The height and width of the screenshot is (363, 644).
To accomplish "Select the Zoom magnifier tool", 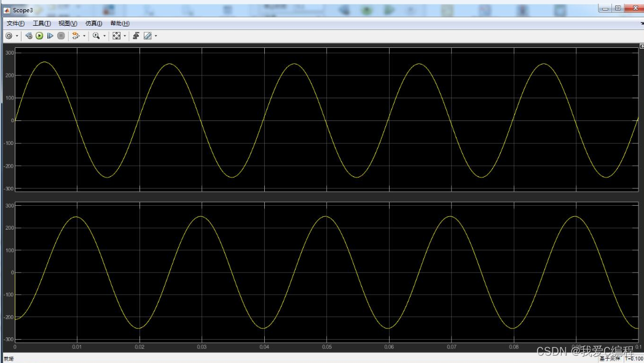I will point(96,36).
